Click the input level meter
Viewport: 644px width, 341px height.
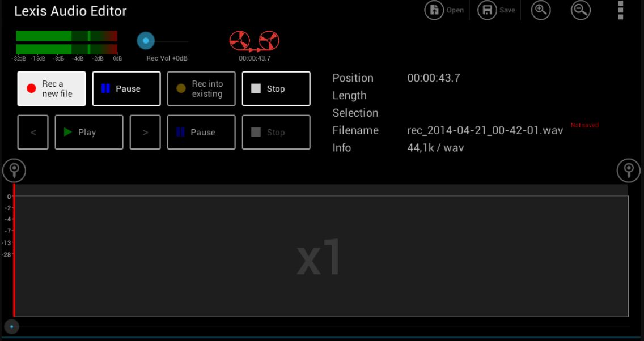(x=66, y=42)
